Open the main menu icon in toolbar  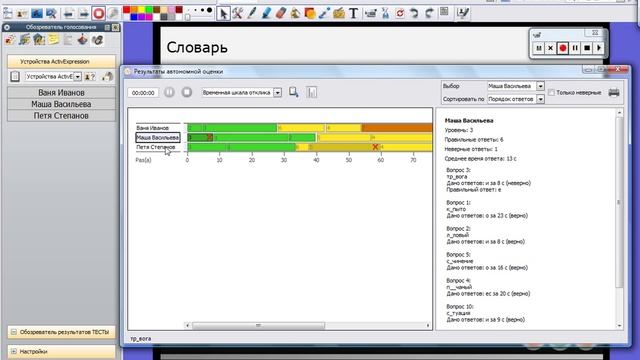click(7, 13)
